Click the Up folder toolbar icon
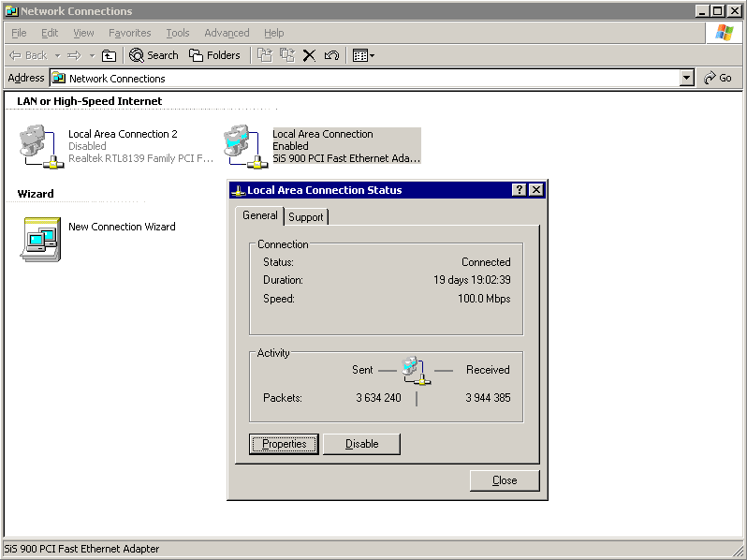The height and width of the screenshot is (560, 747). (109, 55)
